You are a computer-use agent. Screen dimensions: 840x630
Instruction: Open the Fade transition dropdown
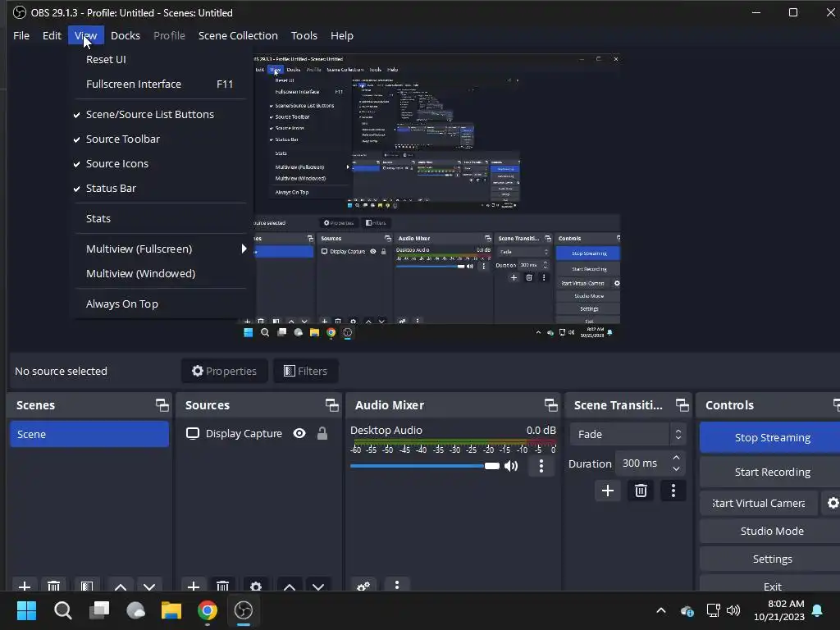[x=628, y=435]
